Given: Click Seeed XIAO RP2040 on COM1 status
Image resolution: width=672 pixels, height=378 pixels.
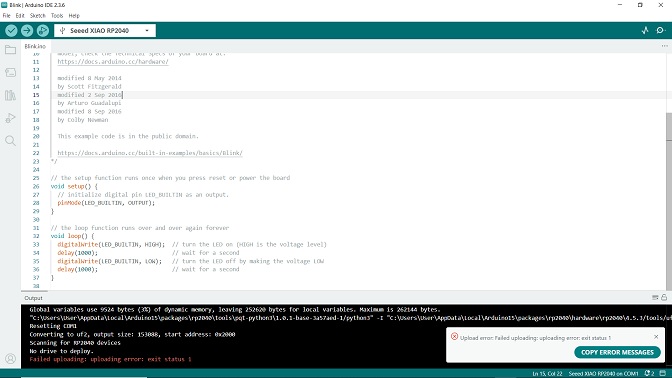Looking at the screenshot, I should click(x=603, y=374).
